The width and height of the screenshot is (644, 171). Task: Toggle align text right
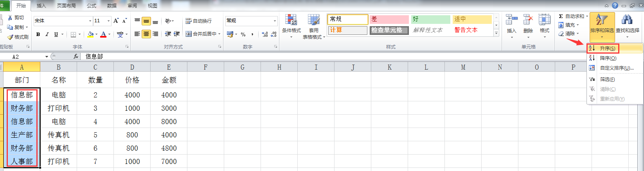coord(155,34)
